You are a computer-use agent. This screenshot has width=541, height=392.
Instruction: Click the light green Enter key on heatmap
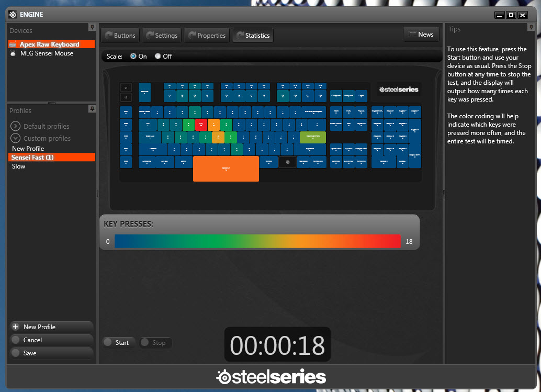pos(312,137)
